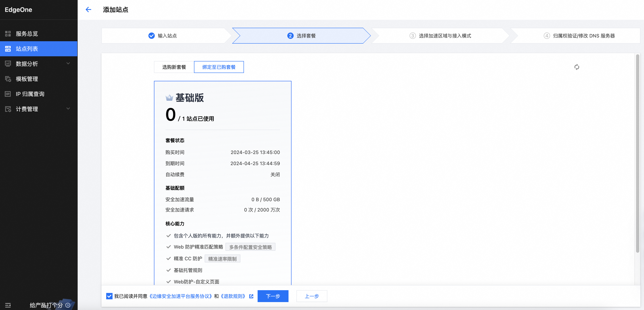Image resolution: width=644 pixels, height=310 pixels.
Task: Select 站点列表 in the sidebar
Action: (x=39, y=49)
